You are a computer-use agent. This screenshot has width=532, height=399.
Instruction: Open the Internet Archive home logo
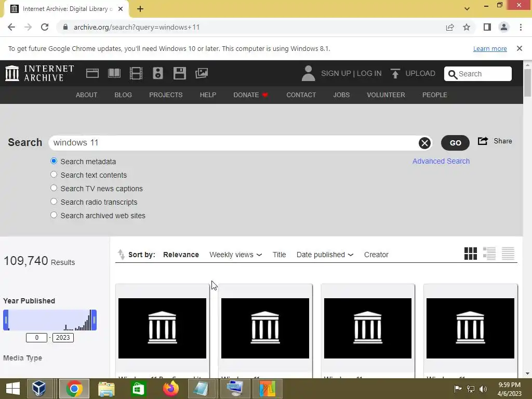tap(39, 73)
